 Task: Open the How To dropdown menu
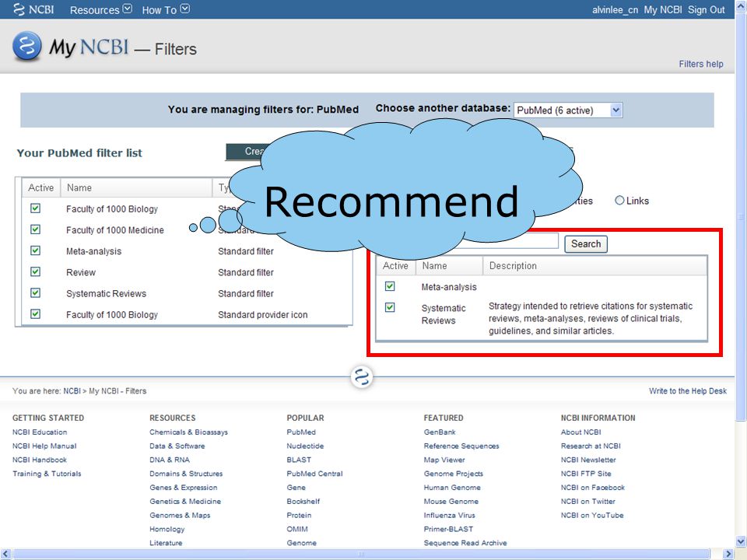165,9
